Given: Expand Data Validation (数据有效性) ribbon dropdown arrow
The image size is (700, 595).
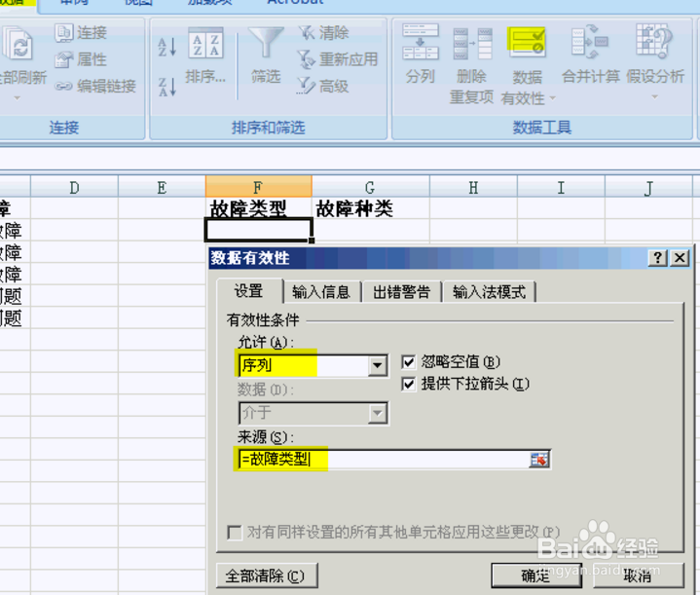Looking at the screenshot, I should coord(552,97).
